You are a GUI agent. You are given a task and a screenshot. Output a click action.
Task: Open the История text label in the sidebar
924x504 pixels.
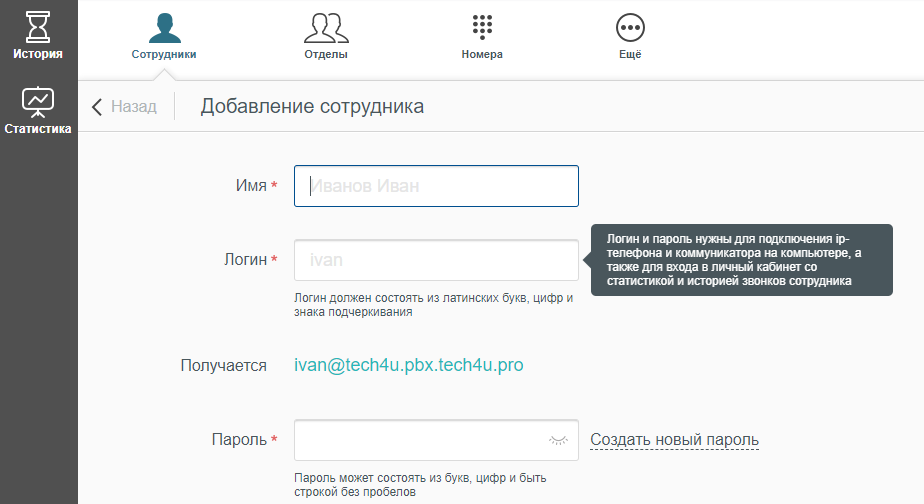[38, 54]
